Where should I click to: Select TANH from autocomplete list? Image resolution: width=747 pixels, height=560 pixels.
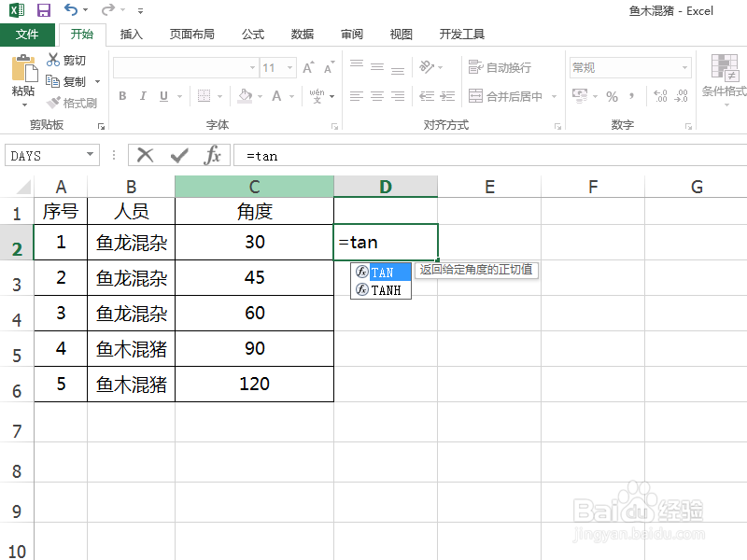(x=381, y=290)
